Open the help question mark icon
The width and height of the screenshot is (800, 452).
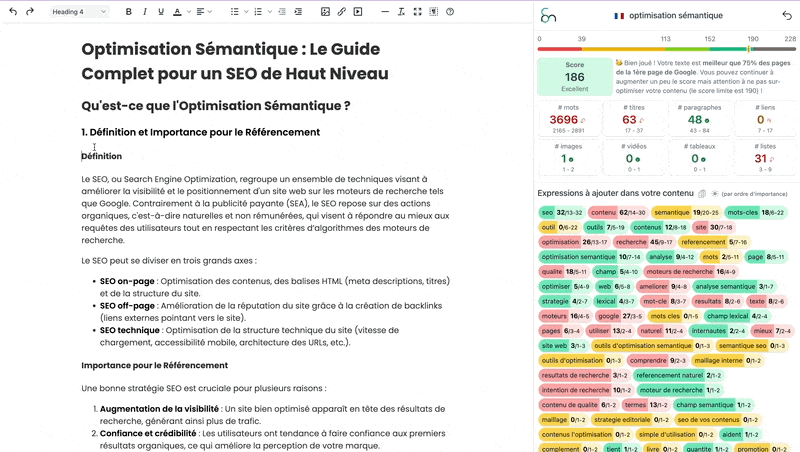point(450,12)
